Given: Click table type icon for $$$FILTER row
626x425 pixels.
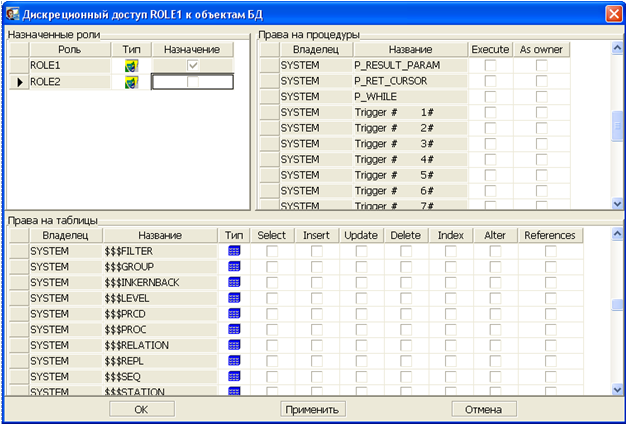Looking at the screenshot, I should [x=234, y=251].
